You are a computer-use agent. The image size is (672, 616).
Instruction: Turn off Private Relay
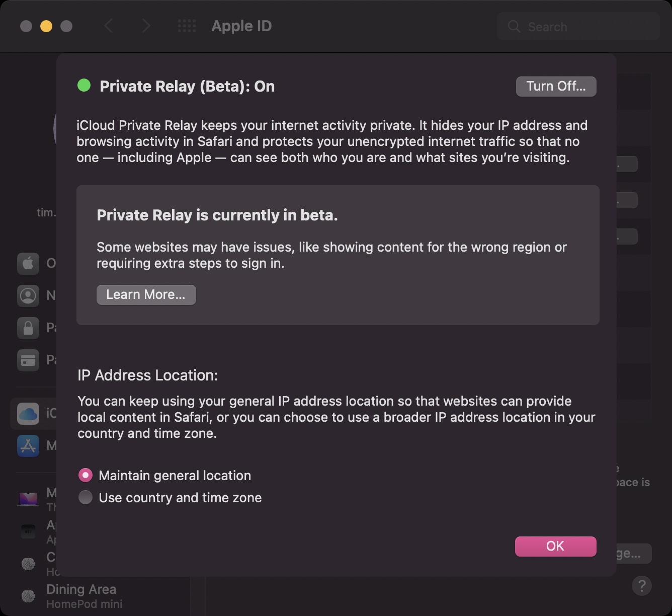click(x=556, y=87)
